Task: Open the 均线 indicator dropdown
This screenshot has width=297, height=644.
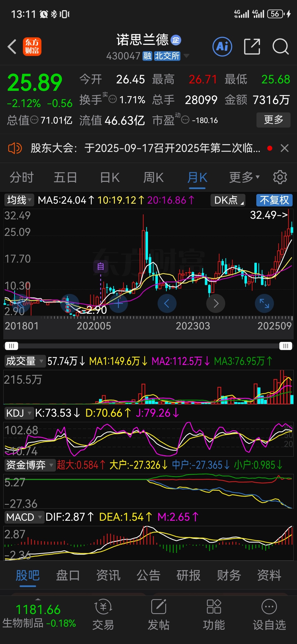Action: pyautogui.click(x=19, y=200)
